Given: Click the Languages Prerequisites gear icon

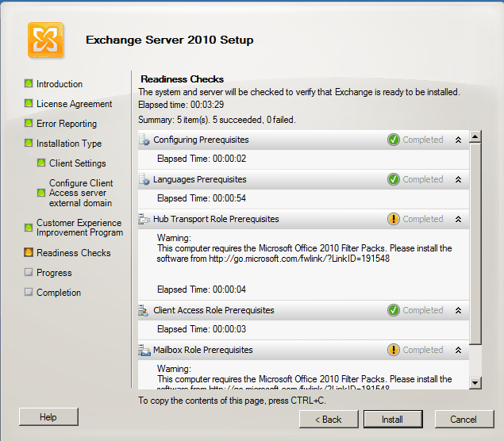Looking at the screenshot, I should [144, 179].
